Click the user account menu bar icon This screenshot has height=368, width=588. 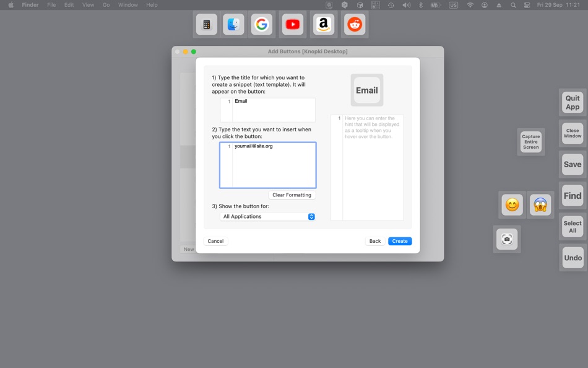(485, 5)
